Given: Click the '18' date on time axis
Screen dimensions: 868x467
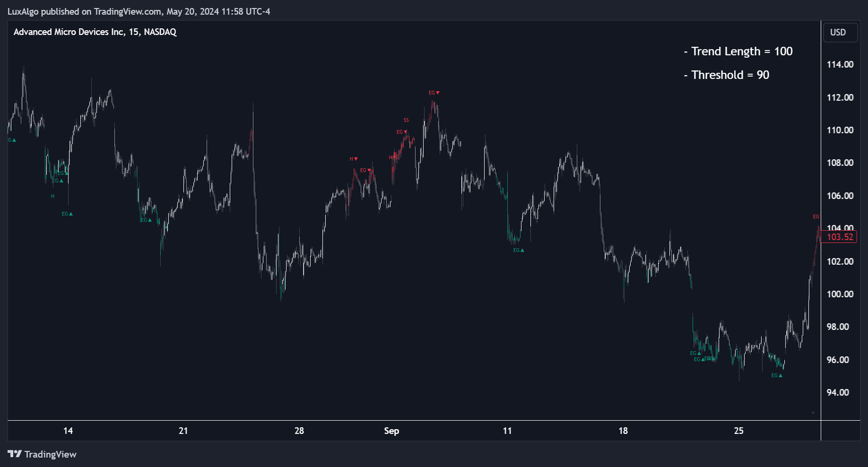Looking at the screenshot, I should 623,431.
